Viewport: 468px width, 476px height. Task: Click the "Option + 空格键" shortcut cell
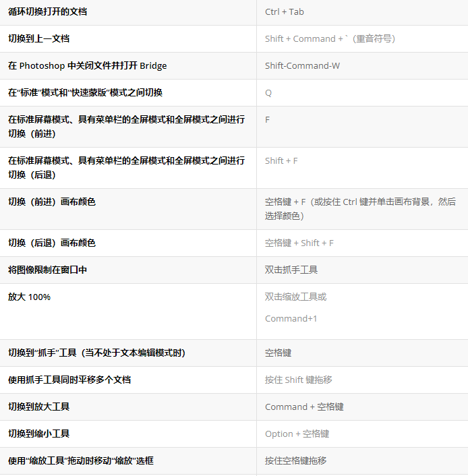[x=297, y=434]
